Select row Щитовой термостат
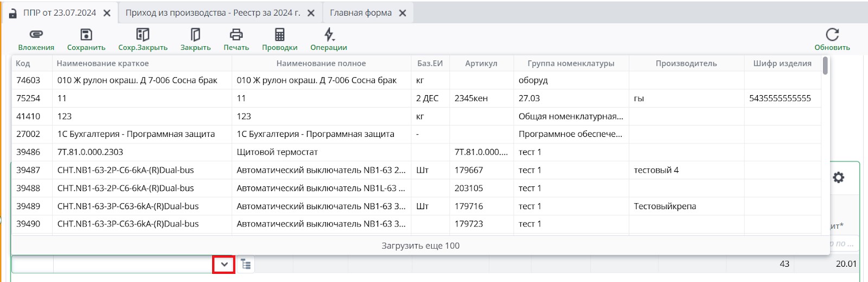Image resolution: width=868 pixels, height=282 pixels. pyautogui.click(x=277, y=152)
